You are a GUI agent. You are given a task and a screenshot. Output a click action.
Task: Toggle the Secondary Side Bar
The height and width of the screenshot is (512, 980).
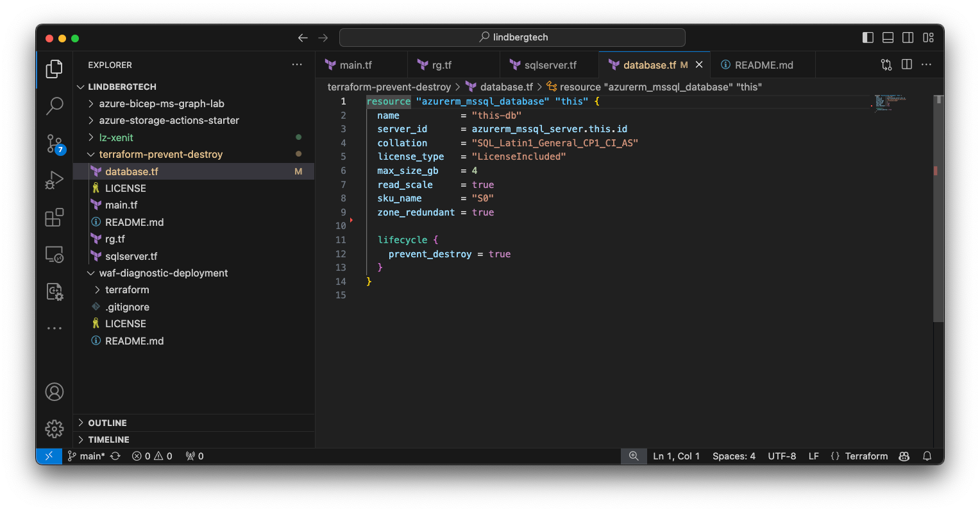(908, 37)
